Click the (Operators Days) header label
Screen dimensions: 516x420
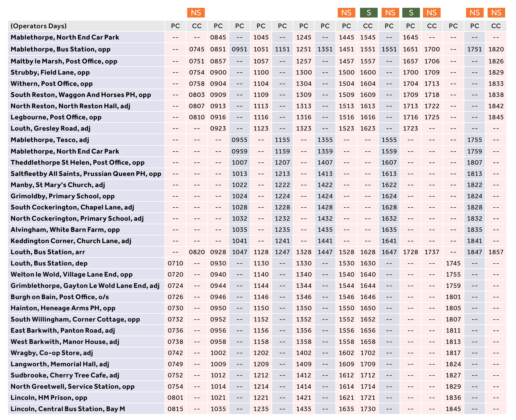point(38,26)
